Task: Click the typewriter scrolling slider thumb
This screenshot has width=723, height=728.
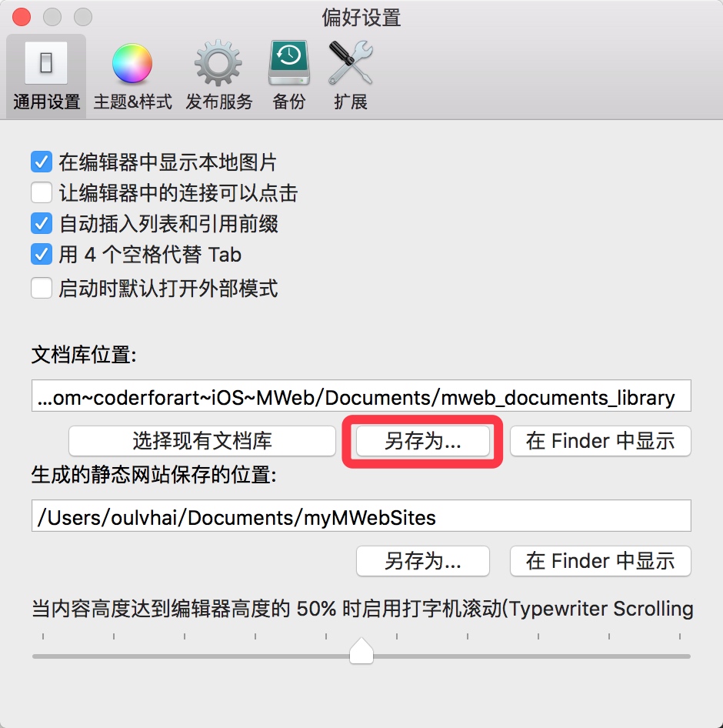Action: 361,650
